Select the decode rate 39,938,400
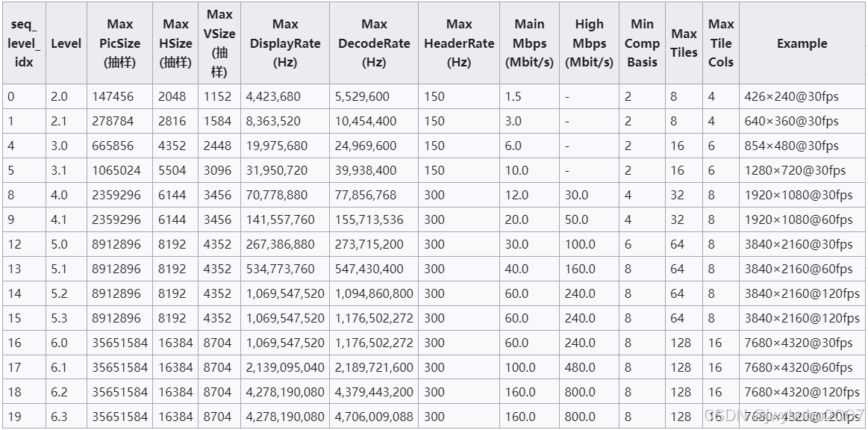Image resolution: width=868 pixels, height=430 pixels. (x=366, y=170)
